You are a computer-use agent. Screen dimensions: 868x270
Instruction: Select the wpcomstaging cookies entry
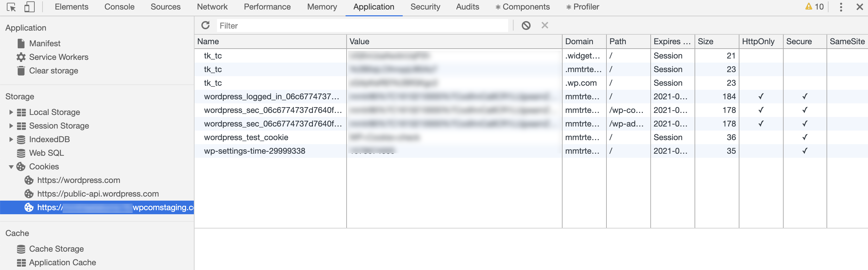coord(97,207)
